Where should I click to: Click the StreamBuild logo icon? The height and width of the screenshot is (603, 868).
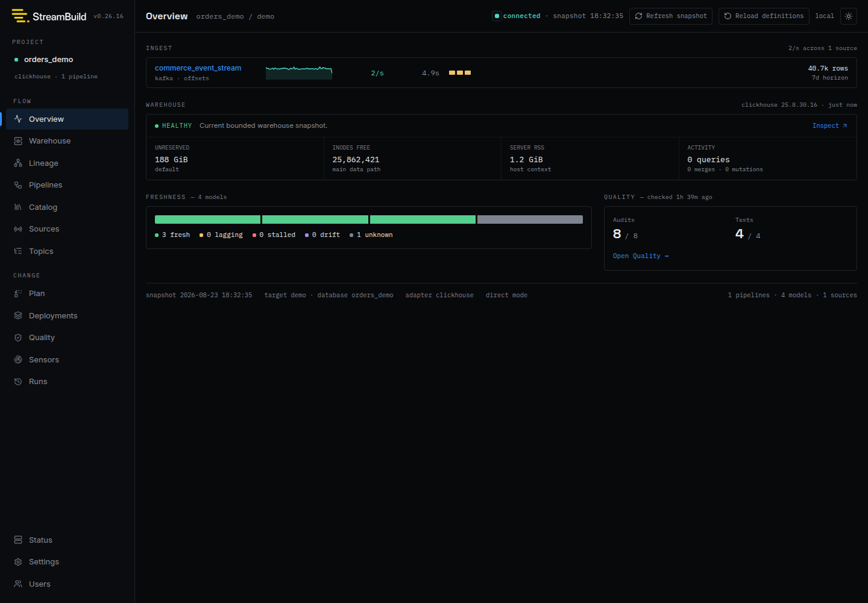point(20,16)
